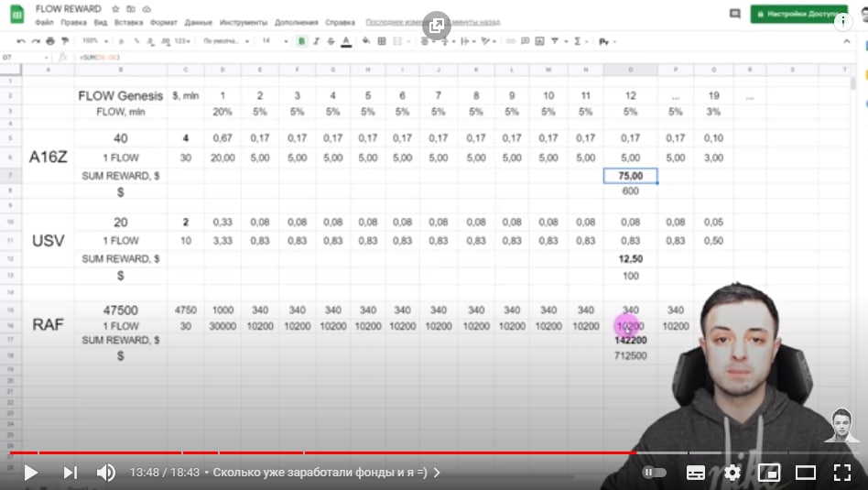Open video player settings gear

(x=732, y=473)
